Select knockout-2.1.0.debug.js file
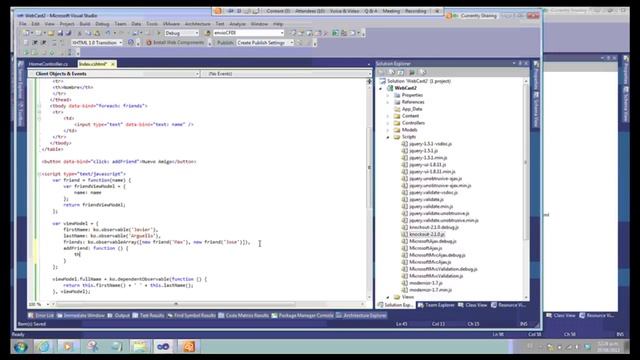Viewport: 640px width, 360px height. [434, 227]
